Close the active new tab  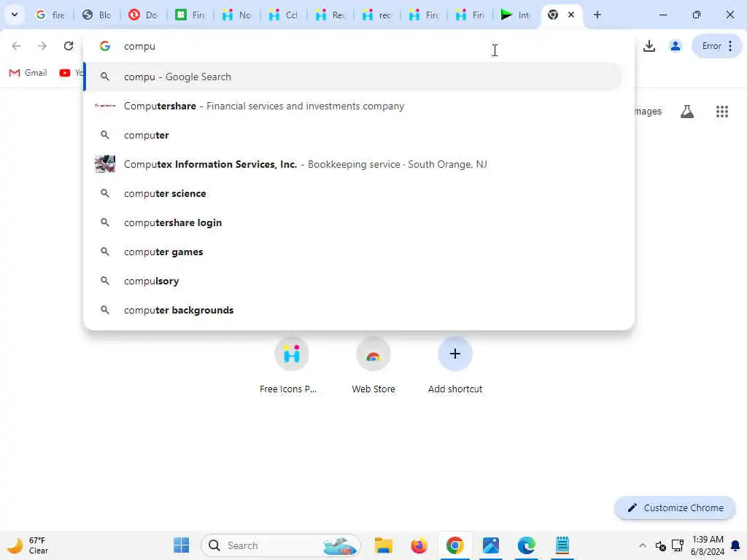coord(570,15)
